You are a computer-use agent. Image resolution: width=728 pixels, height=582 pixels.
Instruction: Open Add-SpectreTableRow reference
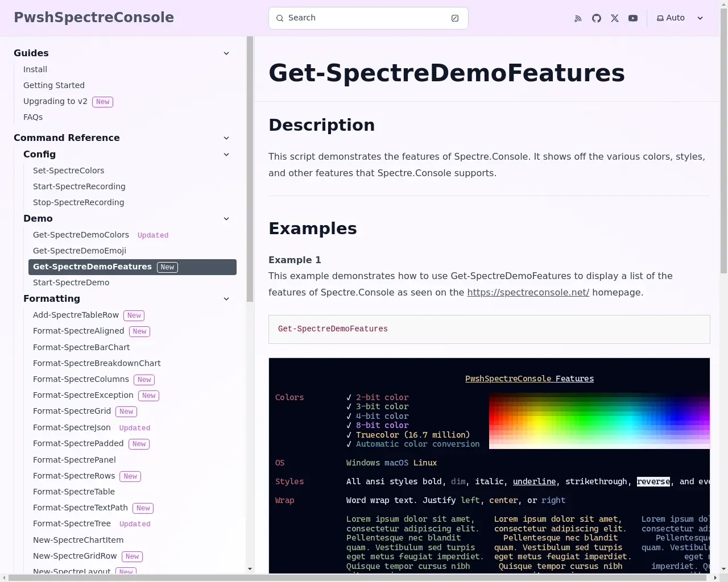(76, 315)
